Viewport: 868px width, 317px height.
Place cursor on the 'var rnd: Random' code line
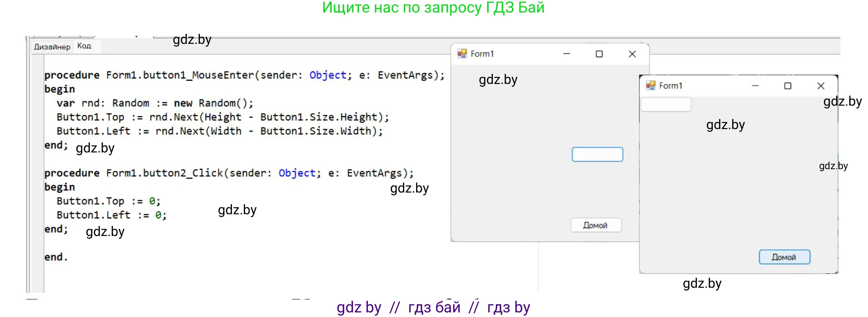click(155, 103)
